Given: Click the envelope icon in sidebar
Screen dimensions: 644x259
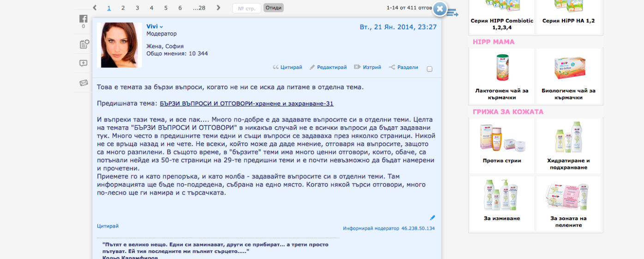Looking at the screenshot, I should pyautogui.click(x=84, y=83).
